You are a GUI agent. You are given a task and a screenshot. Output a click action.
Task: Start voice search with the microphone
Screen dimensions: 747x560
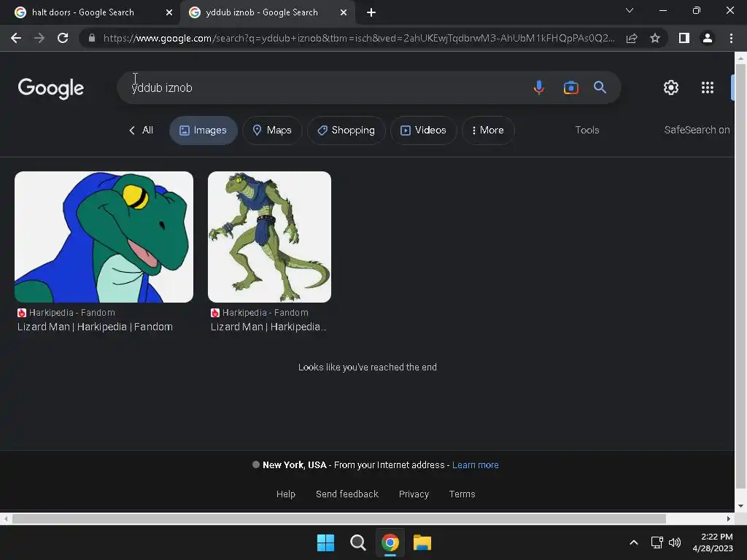point(539,87)
